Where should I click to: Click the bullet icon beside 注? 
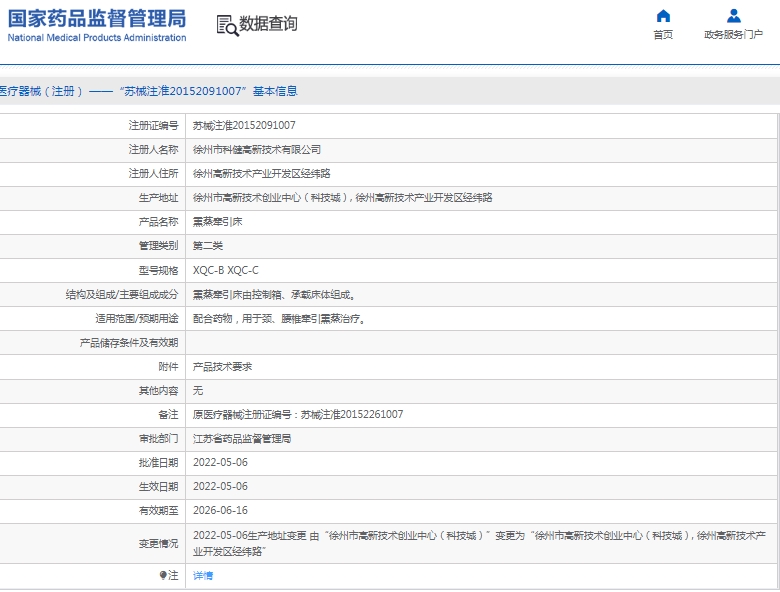point(163,575)
